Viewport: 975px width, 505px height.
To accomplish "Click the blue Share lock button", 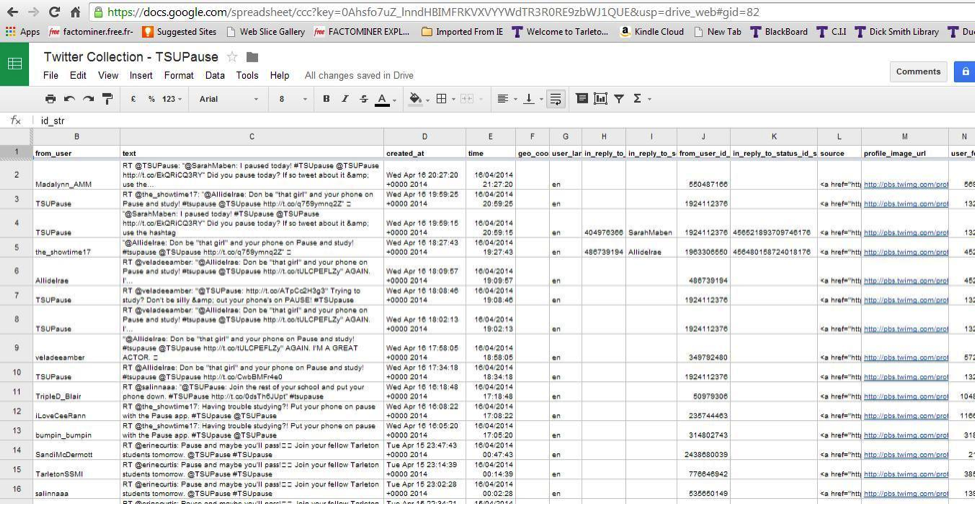I will [x=964, y=72].
